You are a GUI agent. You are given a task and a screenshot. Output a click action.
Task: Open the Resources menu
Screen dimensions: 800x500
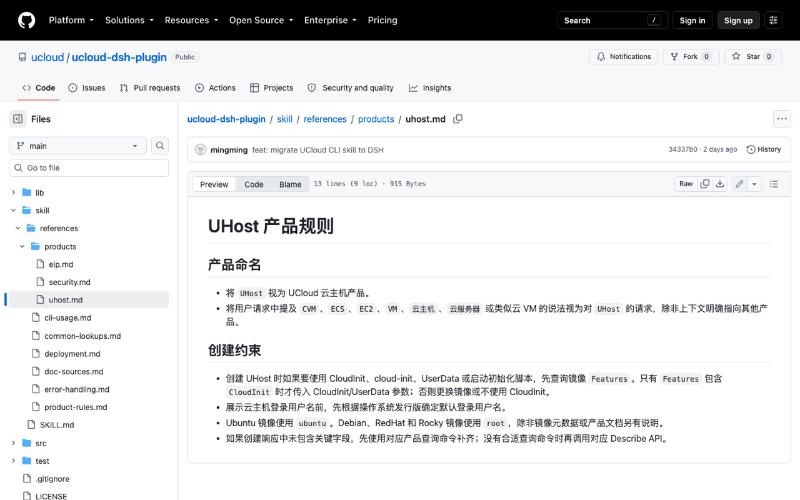[x=191, y=20]
